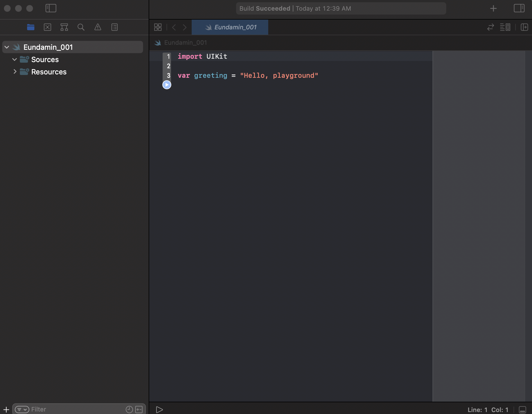The height and width of the screenshot is (414, 532).
Task: Click line number 3 in gutter
Action: (x=168, y=76)
